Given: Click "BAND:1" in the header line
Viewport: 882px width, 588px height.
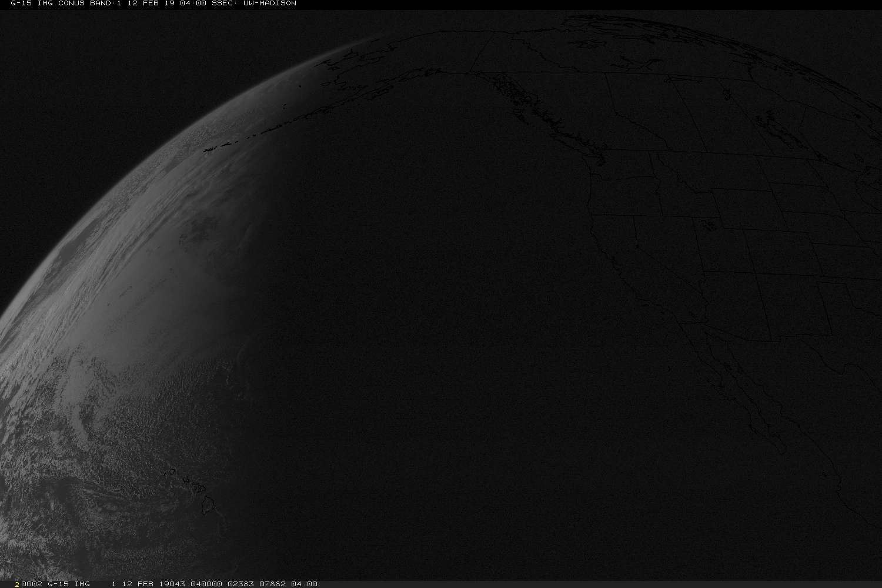Looking at the screenshot, I should (105, 4).
